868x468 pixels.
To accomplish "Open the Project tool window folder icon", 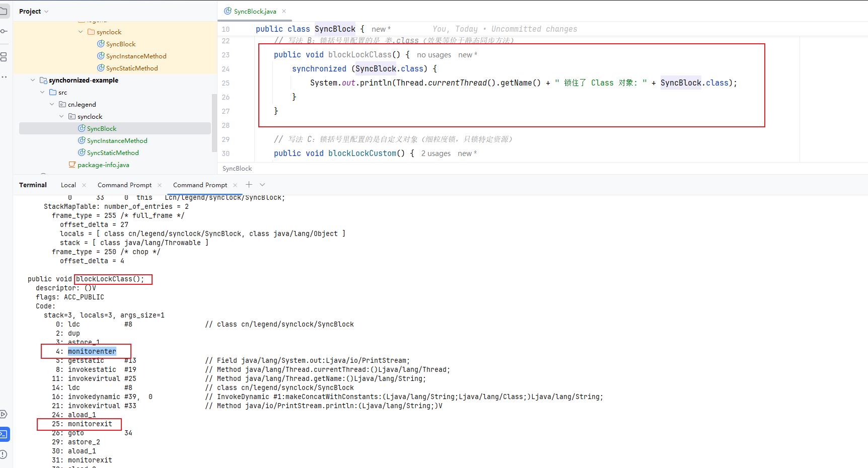I will pyautogui.click(x=4, y=11).
